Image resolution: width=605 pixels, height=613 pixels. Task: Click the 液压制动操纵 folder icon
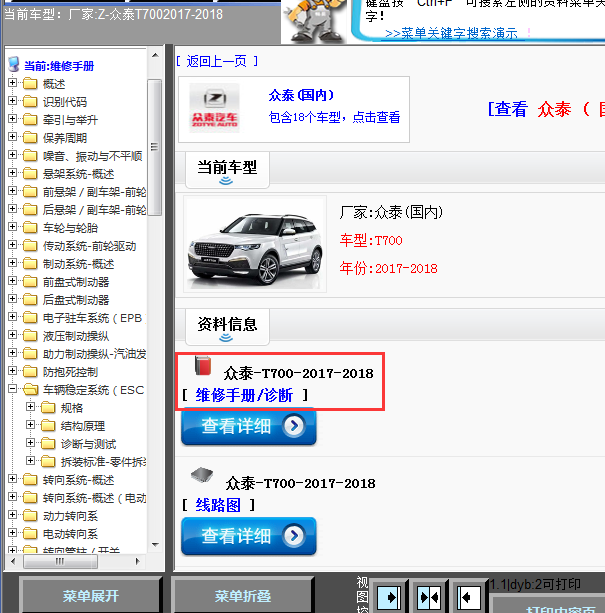click(30, 336)
